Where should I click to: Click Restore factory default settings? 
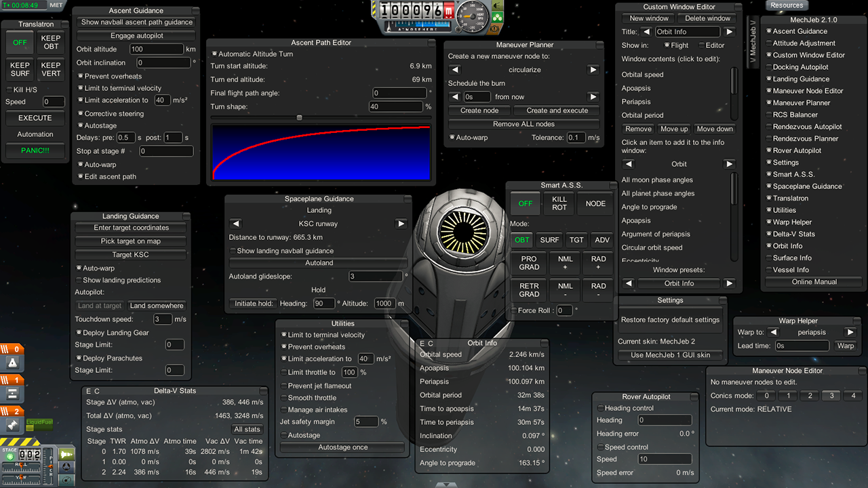tap(670, 320)
